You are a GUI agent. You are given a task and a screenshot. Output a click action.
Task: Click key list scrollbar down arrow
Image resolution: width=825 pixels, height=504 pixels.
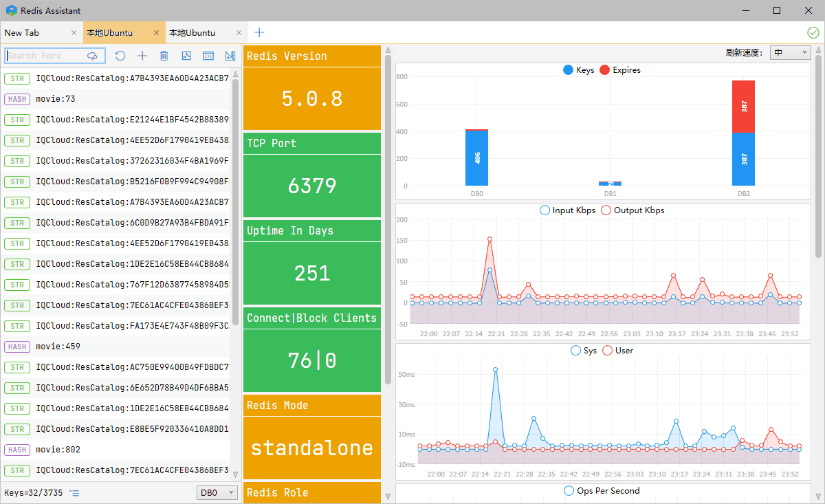point(236,474)
